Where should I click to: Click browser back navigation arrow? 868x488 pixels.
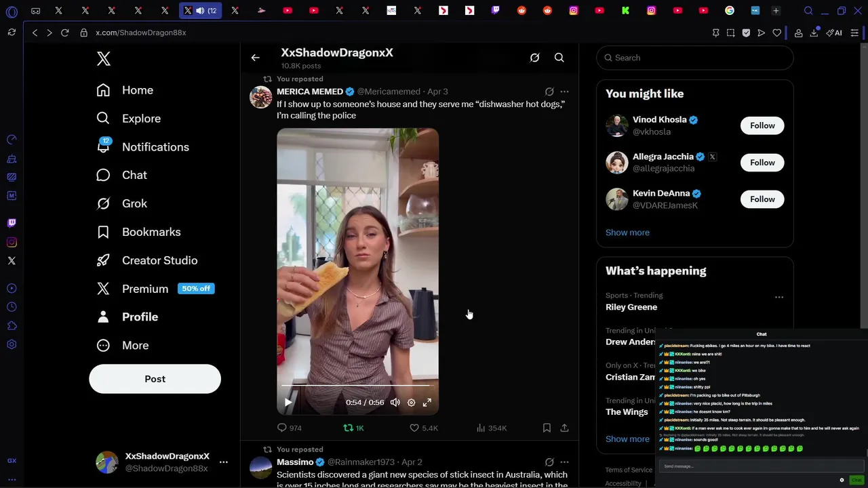click(35, 33)
